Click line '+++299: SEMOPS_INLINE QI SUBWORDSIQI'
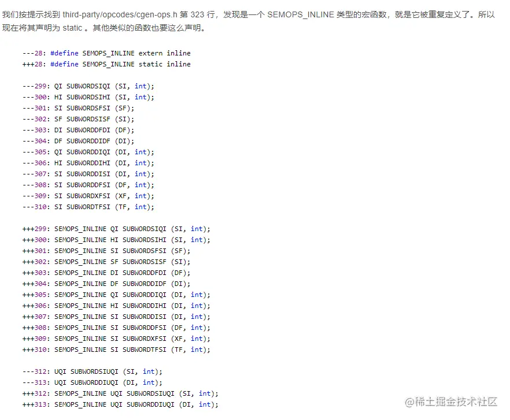510x420 pixels. point(116,229)
